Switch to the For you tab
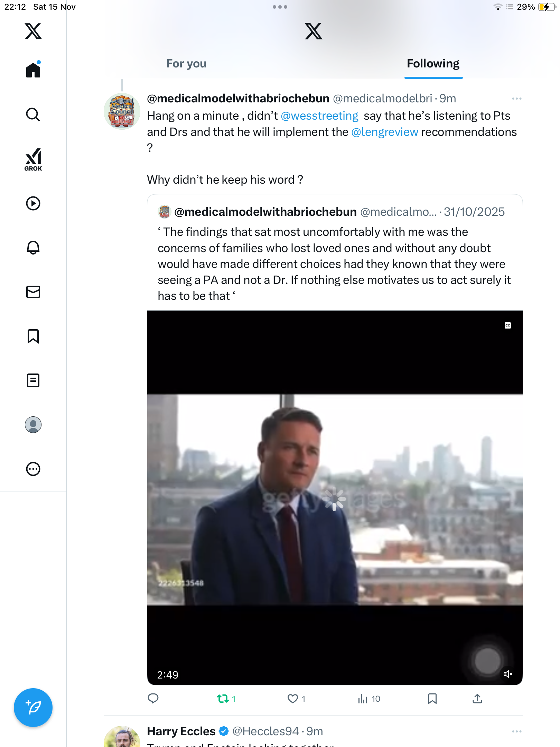 click(186, 64)
